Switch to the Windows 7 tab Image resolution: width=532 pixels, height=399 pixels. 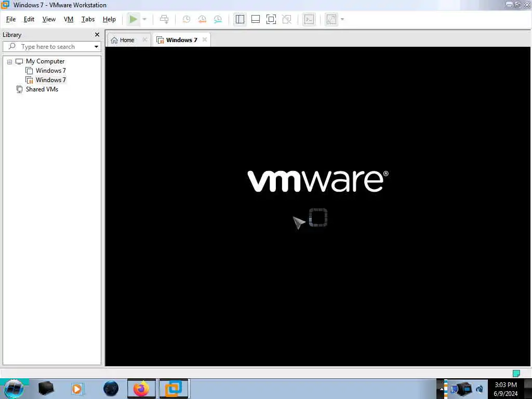coord(181,40)
